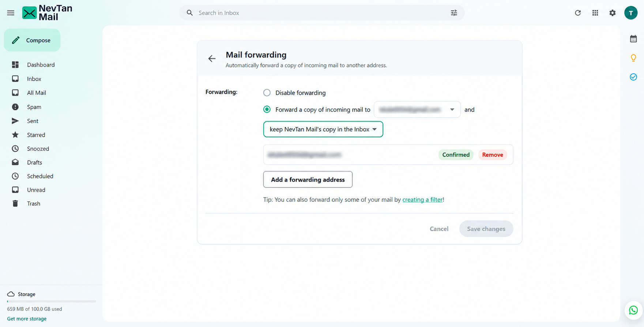This screenshot has width=644, height=327.
Task: Open the forwarding address dropdown
Action: pyautogui.click(x=417, y=109)
